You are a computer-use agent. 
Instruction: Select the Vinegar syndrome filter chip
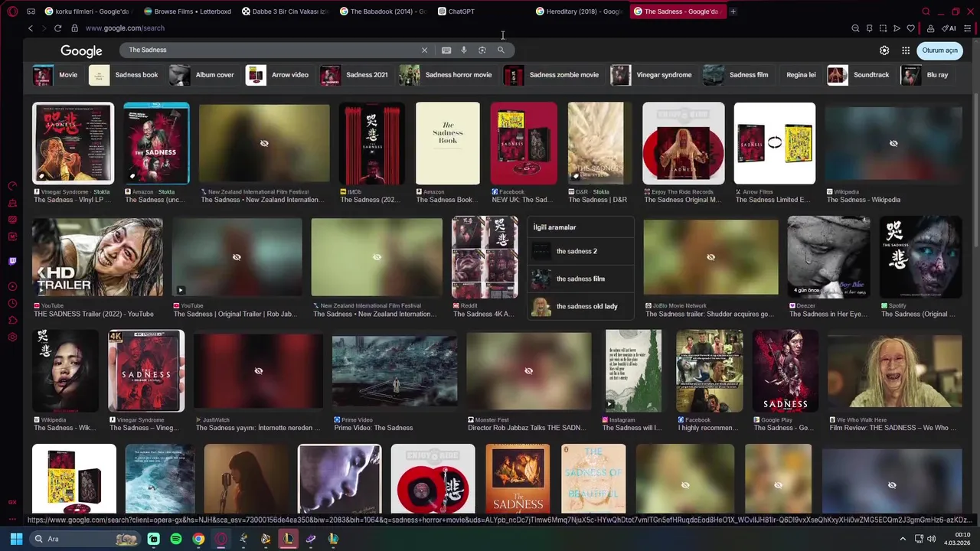(x=652, y=75)
